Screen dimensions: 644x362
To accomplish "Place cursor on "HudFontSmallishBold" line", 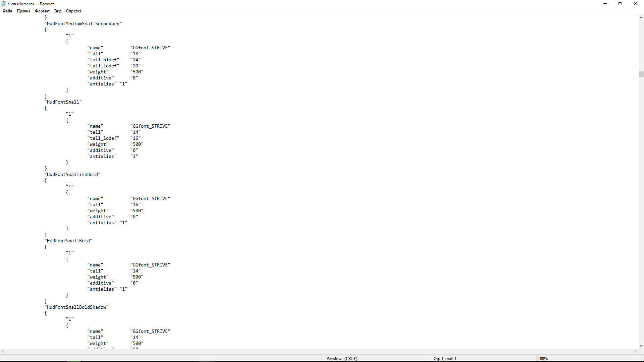I will tap(72, 174).
